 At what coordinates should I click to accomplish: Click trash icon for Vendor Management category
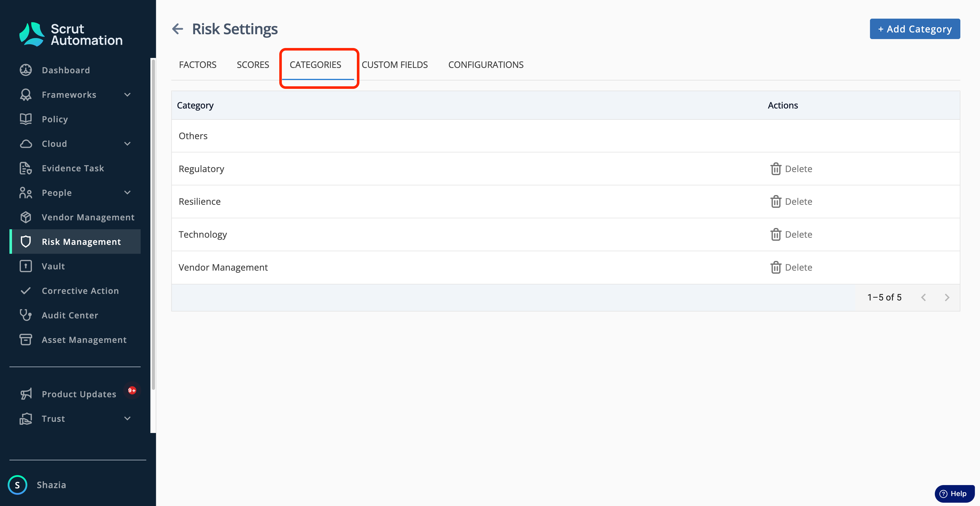click(776, 268)
